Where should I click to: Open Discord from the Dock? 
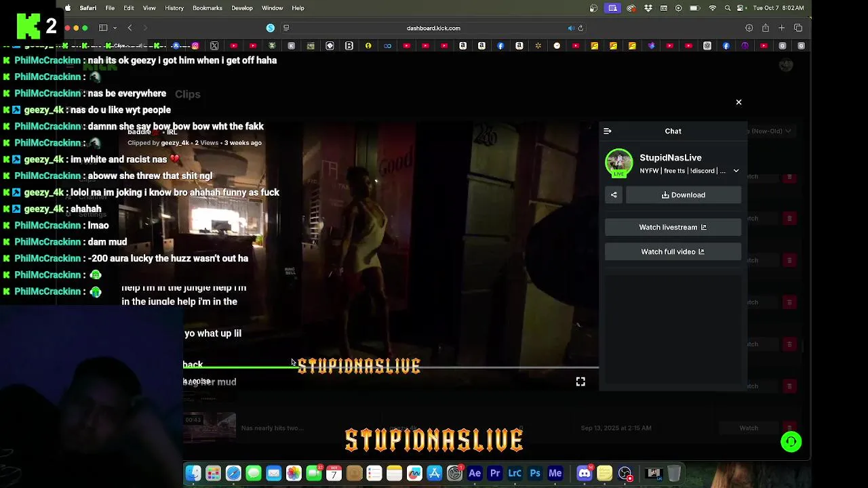(x=585, y=473)
